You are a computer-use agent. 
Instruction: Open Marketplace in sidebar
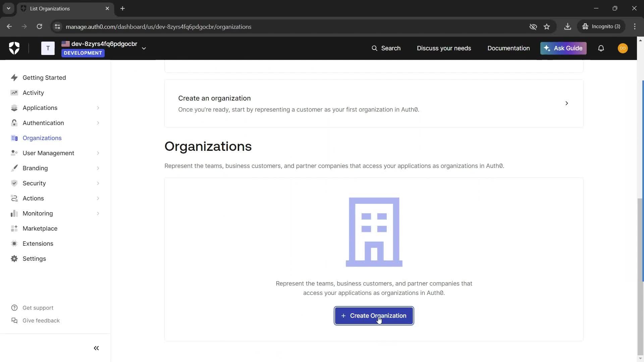(x=40, y=229)
